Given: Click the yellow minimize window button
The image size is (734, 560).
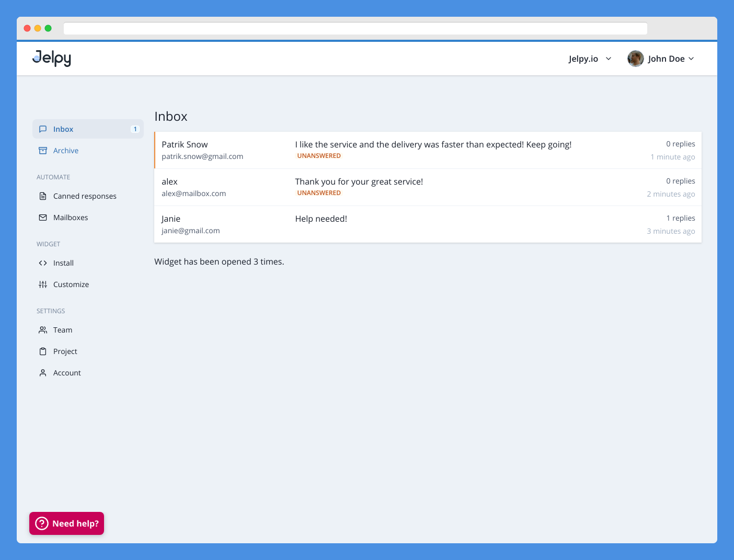Looking at the screenshot, I should point(38,28).
